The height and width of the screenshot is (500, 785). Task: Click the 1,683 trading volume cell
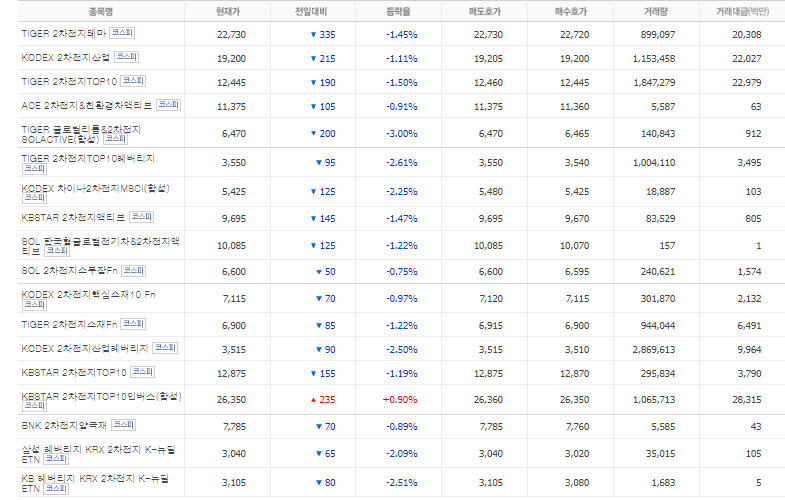click(663, 483)
